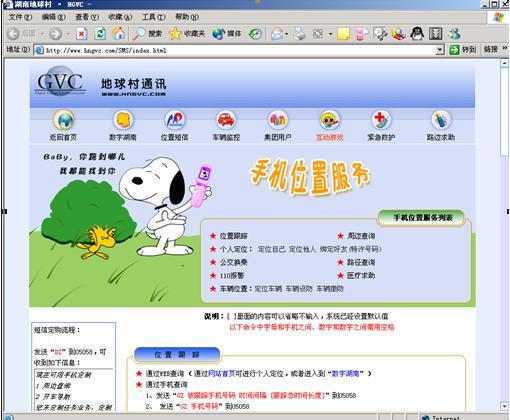Click the 公交换乘 service link
510x420 pixels.
pos(233,262)
